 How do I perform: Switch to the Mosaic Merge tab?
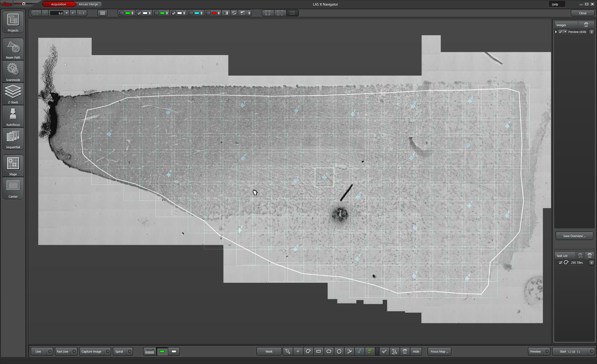(x=88, y=4)
